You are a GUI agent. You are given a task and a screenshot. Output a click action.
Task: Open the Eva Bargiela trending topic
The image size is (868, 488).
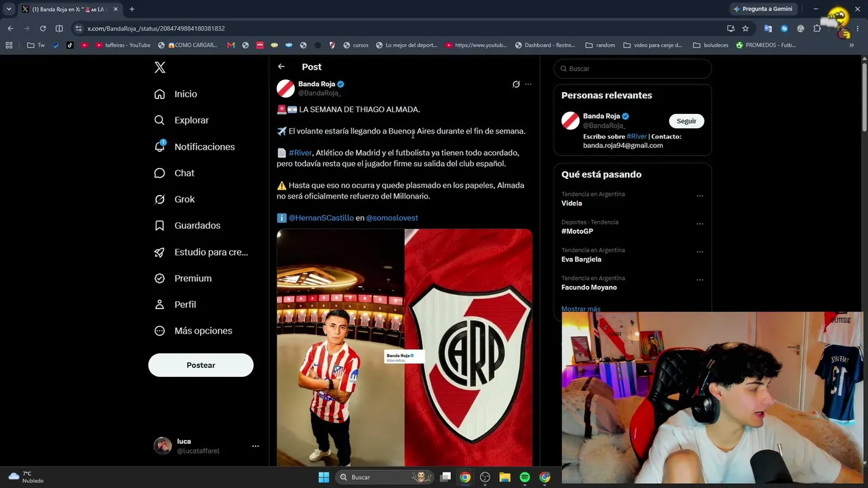tap(581, 259)
